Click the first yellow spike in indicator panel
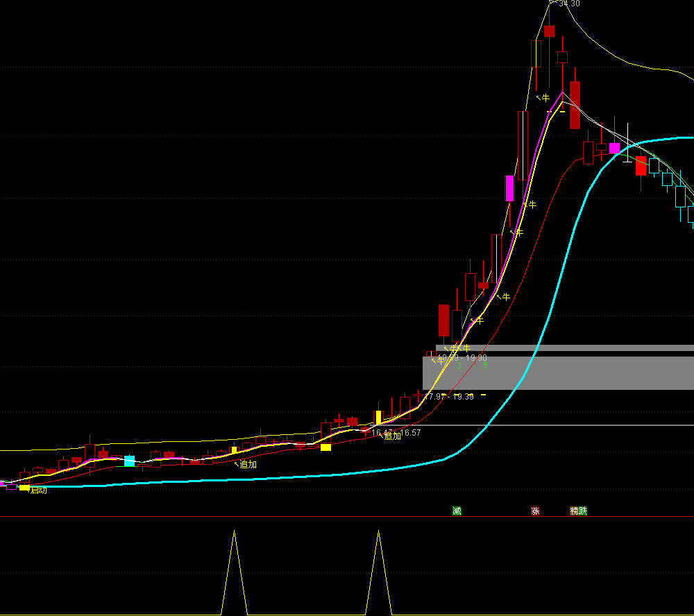 (x=234, y=555)
